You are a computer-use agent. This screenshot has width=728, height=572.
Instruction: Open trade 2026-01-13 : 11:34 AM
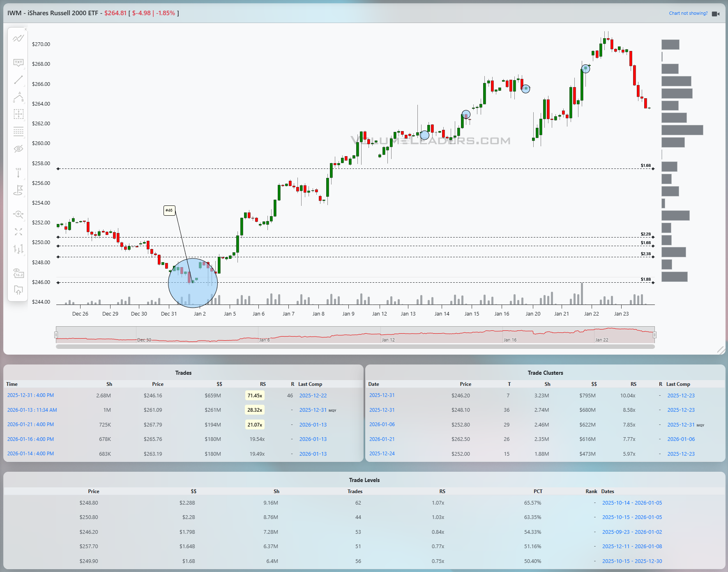[32, 410]
